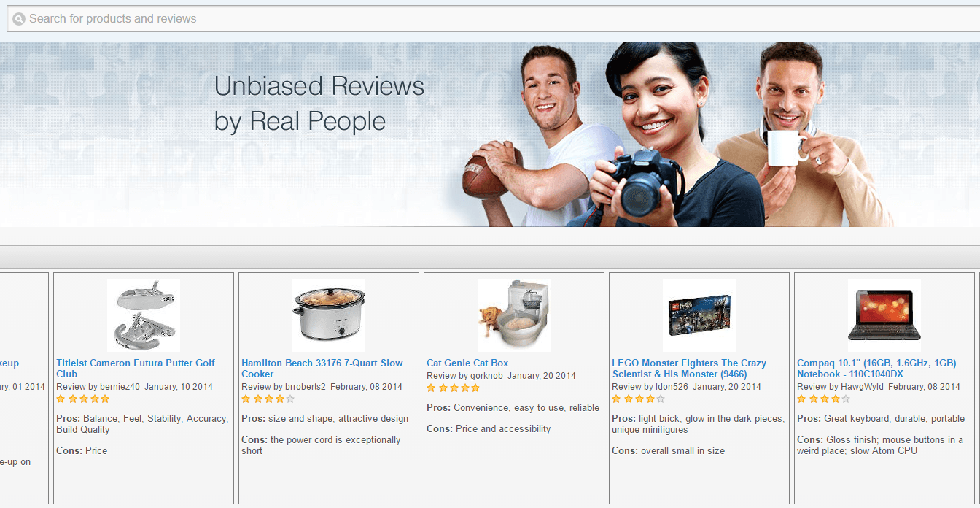The image size is (980, 508).
Task: Click the Hamilton Beach four-star rating
Action: click(x=268, y=399)
